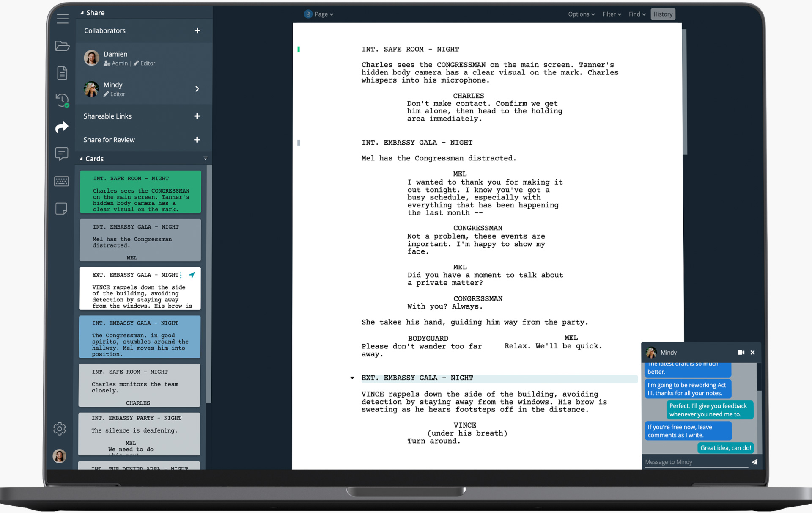Toggle the pin on the VINCE rappels card

coord(192,275)
